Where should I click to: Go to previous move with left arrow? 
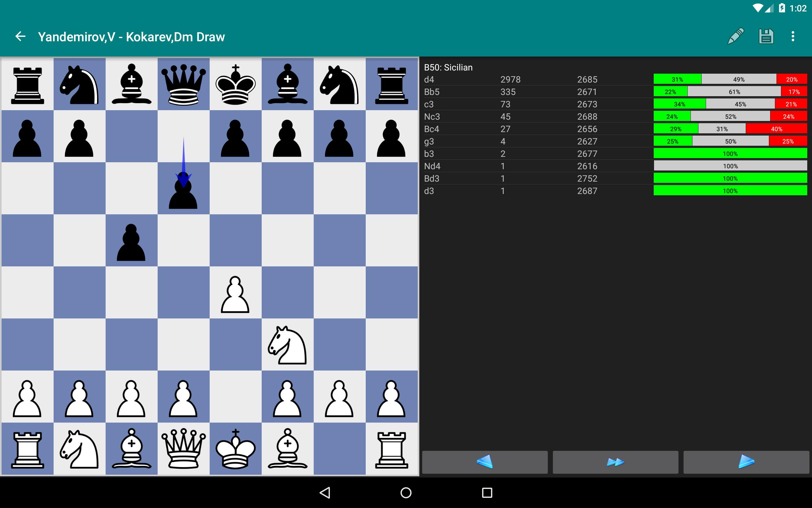[x=485, y=462]
